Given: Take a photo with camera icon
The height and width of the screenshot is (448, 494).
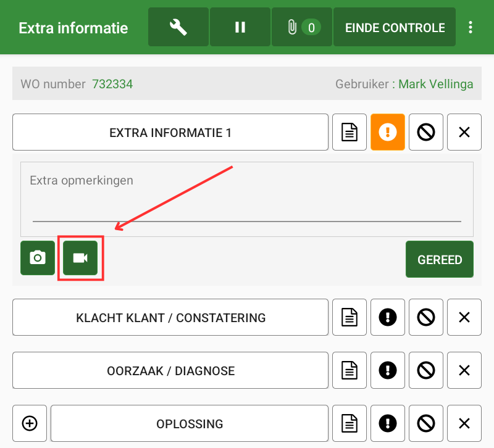Looking at the screenshot, I should click(38, 258).
